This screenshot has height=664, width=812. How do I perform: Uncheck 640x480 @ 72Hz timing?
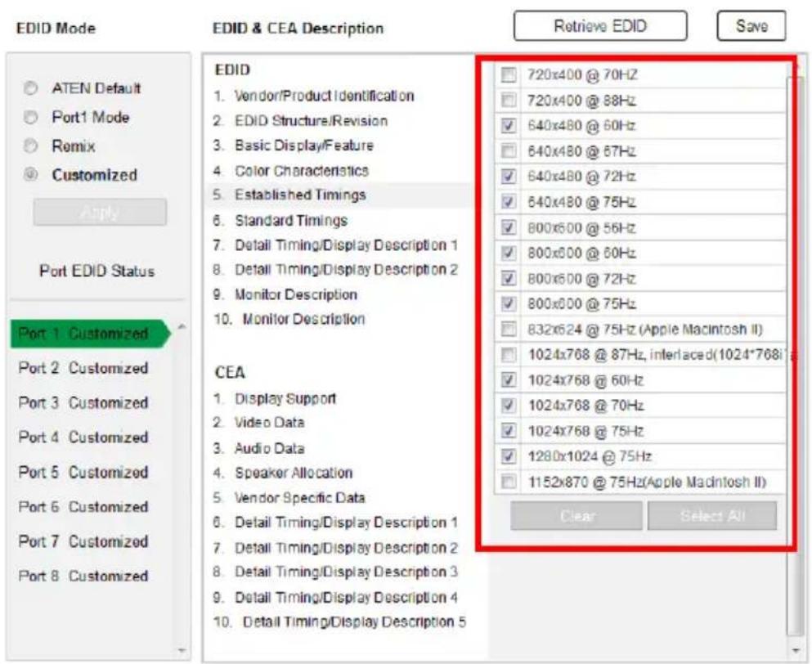[x=509, y=176]
